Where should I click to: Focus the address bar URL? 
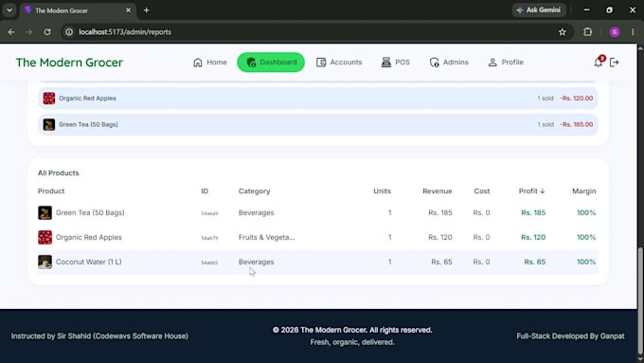[125, 32]
